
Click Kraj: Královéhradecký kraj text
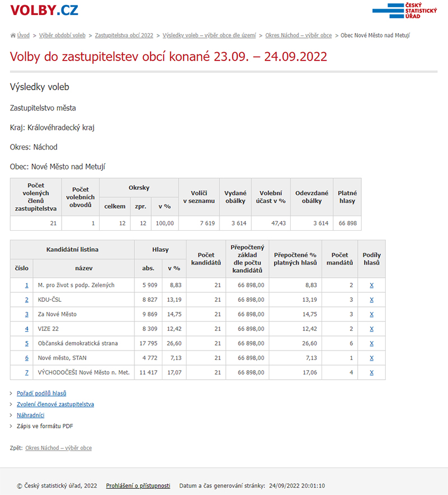pyautogui.click(x=52, y=128)
